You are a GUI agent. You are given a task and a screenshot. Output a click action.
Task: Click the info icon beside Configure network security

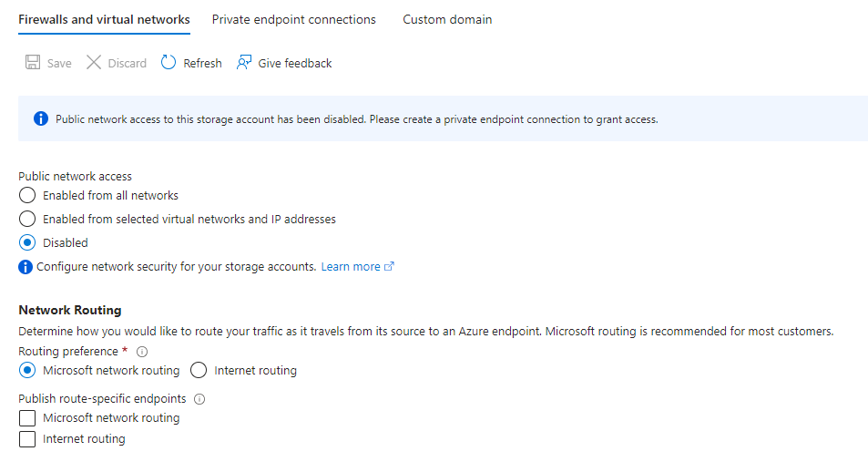pyautogui.click(x=26, y=267)
